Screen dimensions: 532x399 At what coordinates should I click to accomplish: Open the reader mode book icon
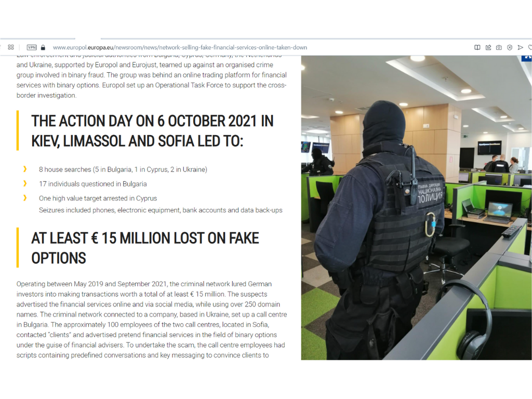[x=477, y=47]
